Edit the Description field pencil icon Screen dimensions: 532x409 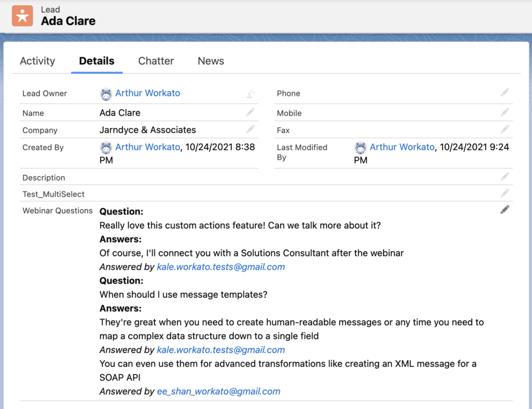coord(504,176)
